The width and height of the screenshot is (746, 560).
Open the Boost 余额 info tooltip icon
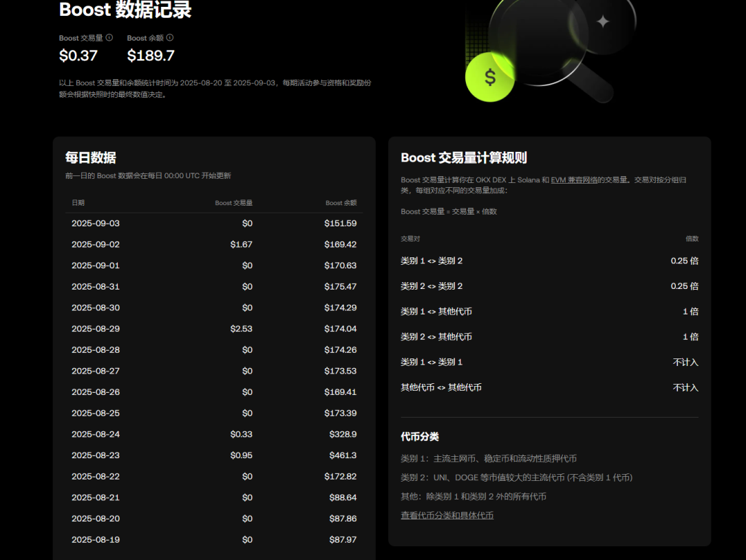[x=169, y=38]
